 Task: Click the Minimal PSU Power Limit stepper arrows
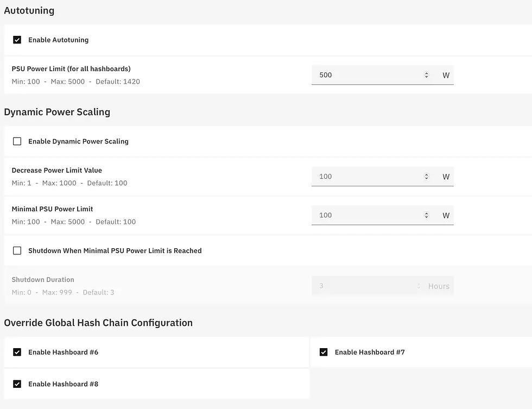point(426,215)
